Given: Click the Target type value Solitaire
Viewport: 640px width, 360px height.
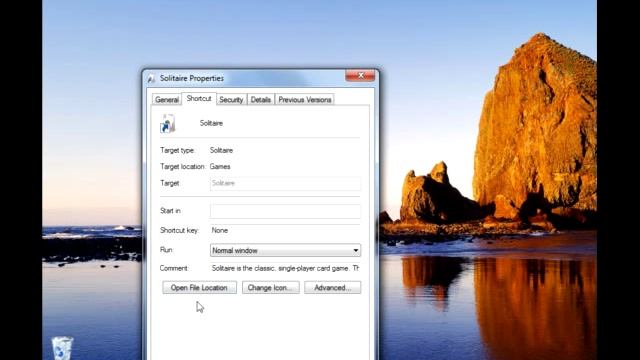Looking at the screenshot, I should (221, 150).
